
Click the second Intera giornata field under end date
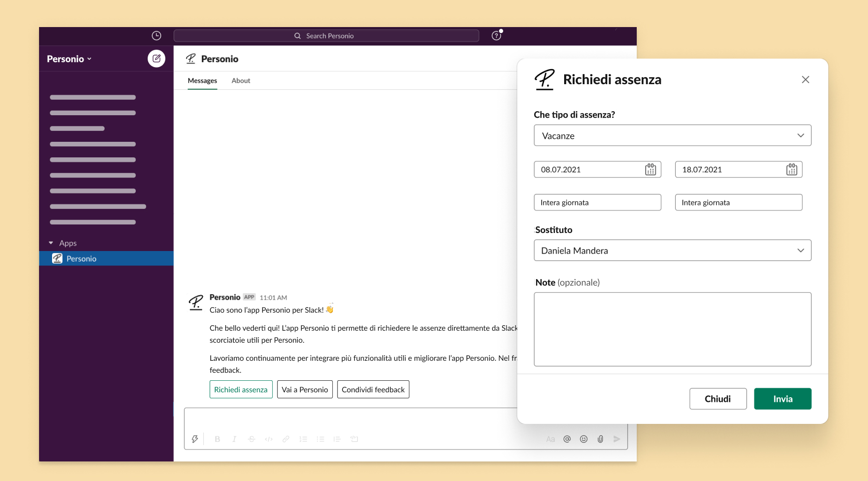738,202
